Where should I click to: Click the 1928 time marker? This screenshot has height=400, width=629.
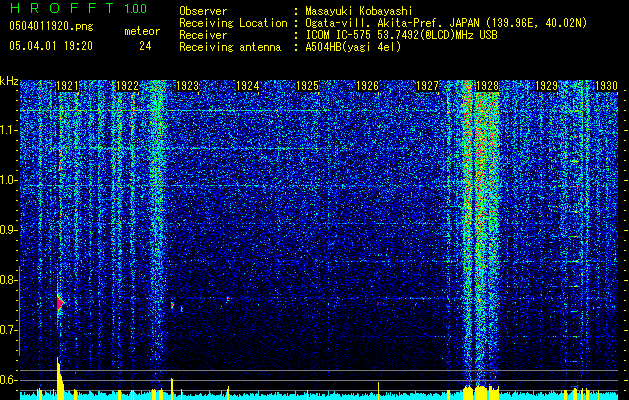(487, 86)
